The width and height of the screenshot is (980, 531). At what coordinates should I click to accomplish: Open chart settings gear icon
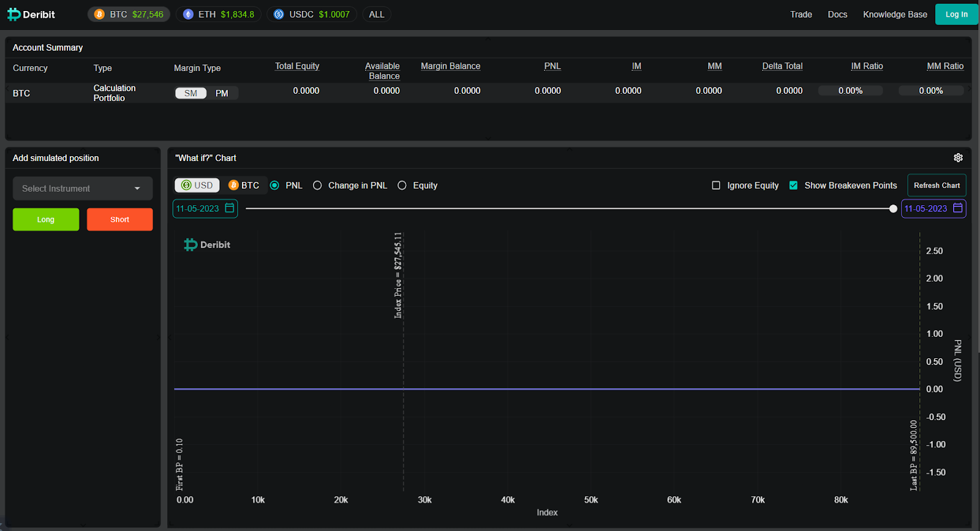[958, 158]
